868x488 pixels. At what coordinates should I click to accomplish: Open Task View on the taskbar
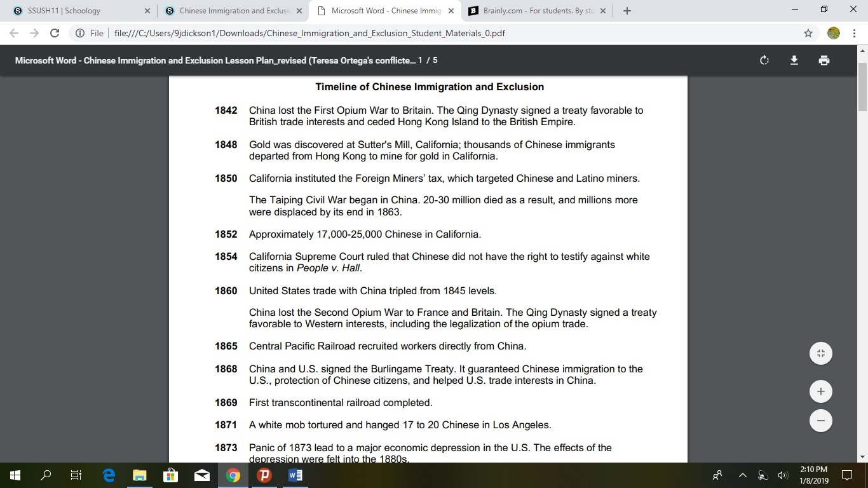(76, 475)
